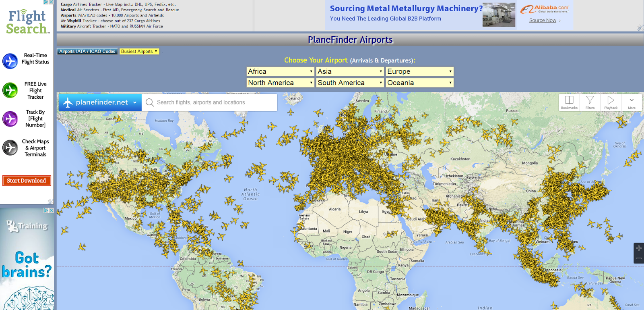Open the Africa airport dropdown
This screenshot has width=644, height=310.
coord(280,71)
